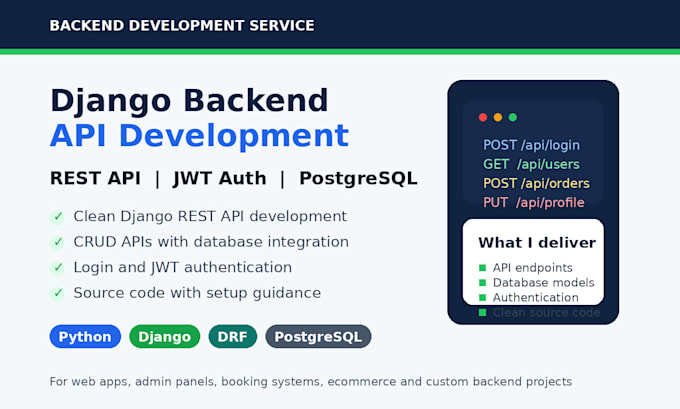Click the checkmark beside CRUD APIs

pyautogui.click(x=57, y=242)
